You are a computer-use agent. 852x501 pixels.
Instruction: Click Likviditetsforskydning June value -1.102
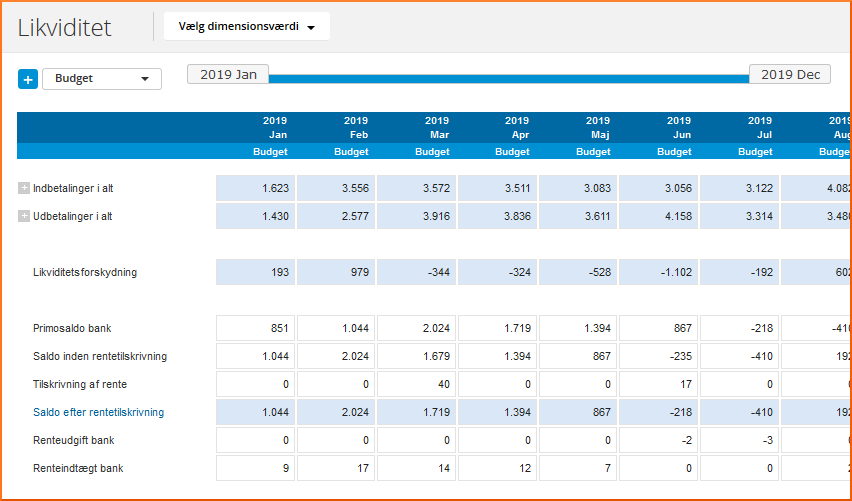point(659,272)
